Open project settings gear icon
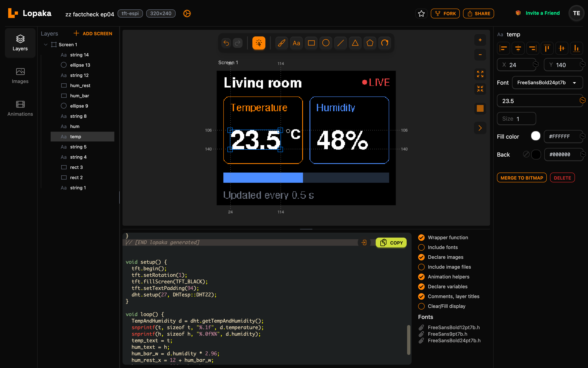Screen dimensions: 588x368 pyautogui.click(x=187, y=13)
